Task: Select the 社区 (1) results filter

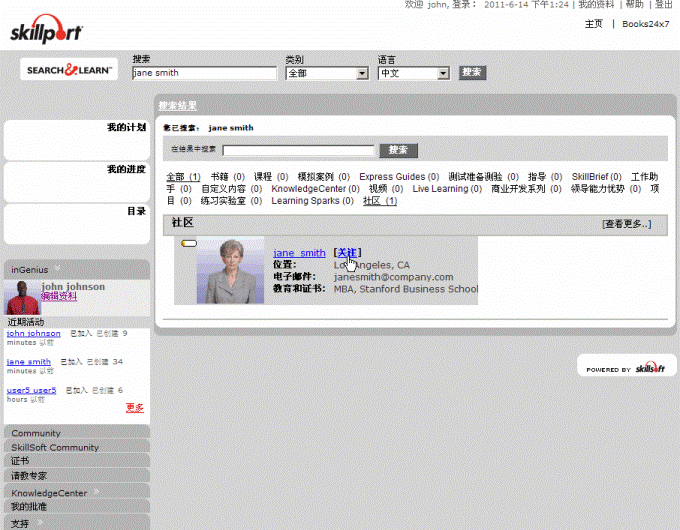Action: [380, 201]
